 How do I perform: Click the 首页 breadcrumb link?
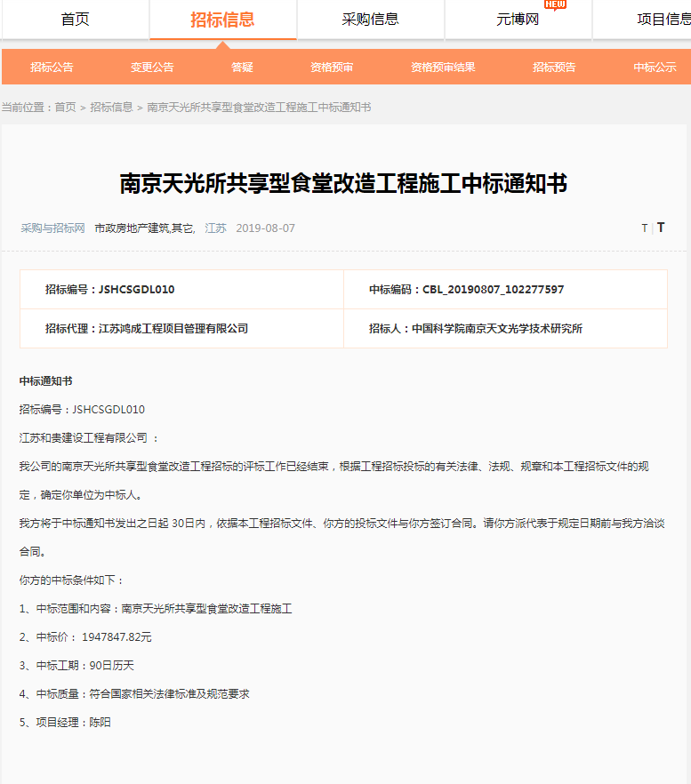pos(65,108)
